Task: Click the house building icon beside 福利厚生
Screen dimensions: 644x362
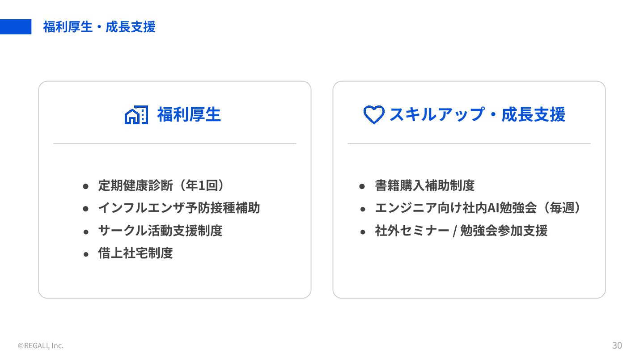Action: [x=136, y=115]
